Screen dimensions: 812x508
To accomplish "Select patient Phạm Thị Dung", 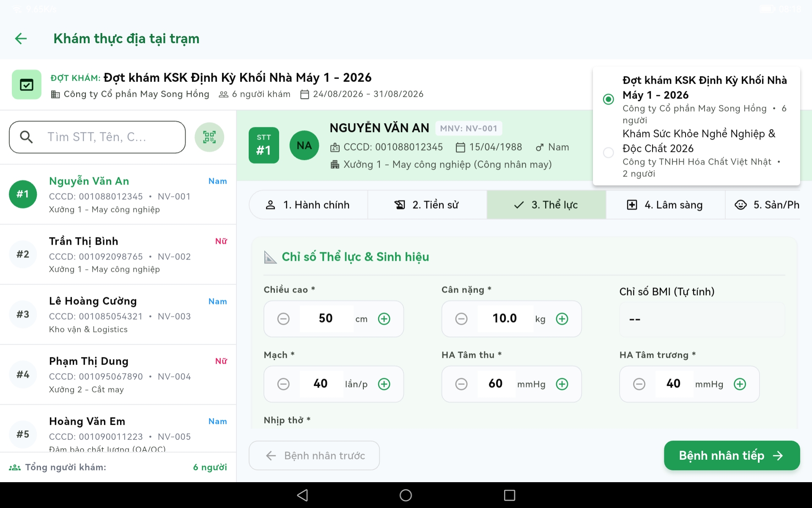I will [118, 375].
